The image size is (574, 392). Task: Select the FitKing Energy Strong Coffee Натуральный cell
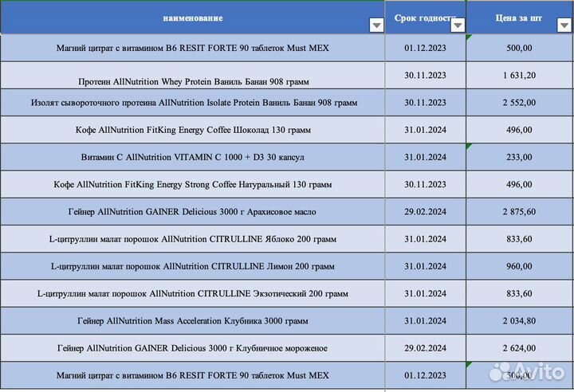(x=193, y=184)
